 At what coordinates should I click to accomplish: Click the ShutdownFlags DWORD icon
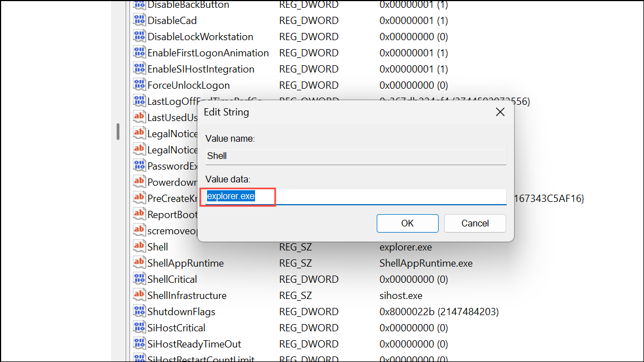click(x=139, y=311)
